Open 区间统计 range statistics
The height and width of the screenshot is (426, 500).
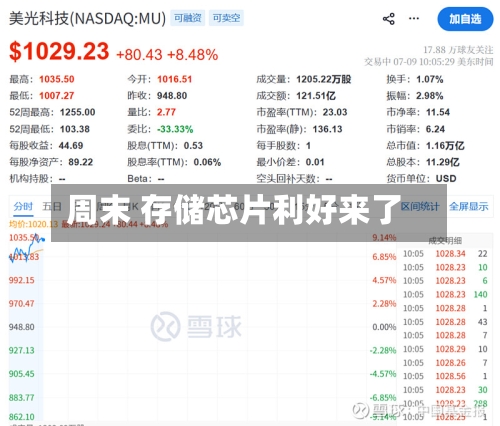(x=420, y=206)
